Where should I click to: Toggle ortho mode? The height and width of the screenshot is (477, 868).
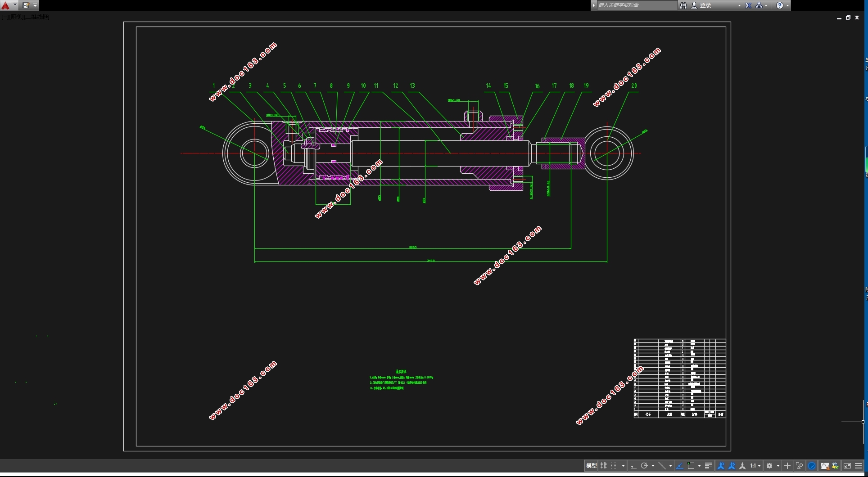point(633,466)
